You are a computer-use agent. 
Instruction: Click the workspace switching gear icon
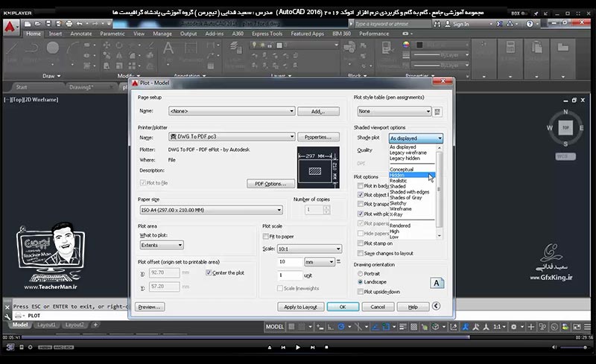514,326
